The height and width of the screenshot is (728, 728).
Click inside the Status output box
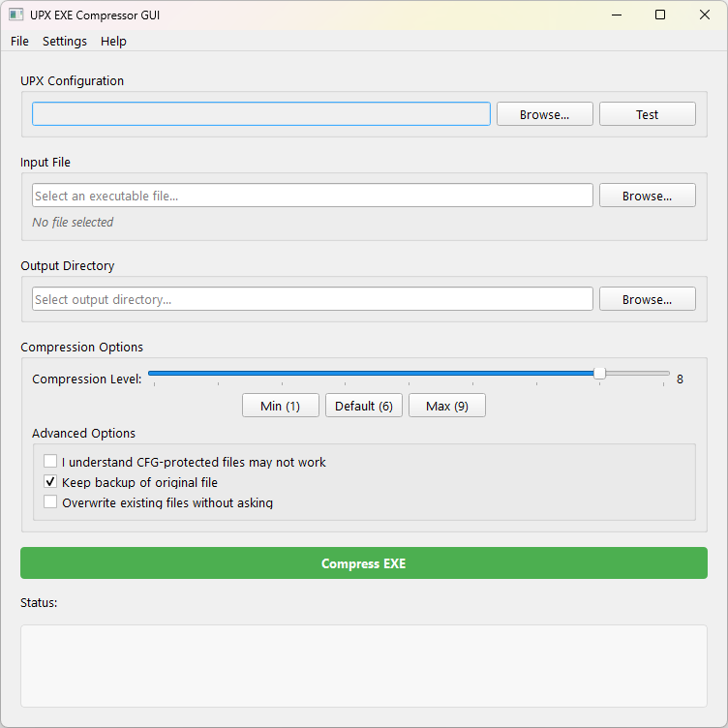364,666
